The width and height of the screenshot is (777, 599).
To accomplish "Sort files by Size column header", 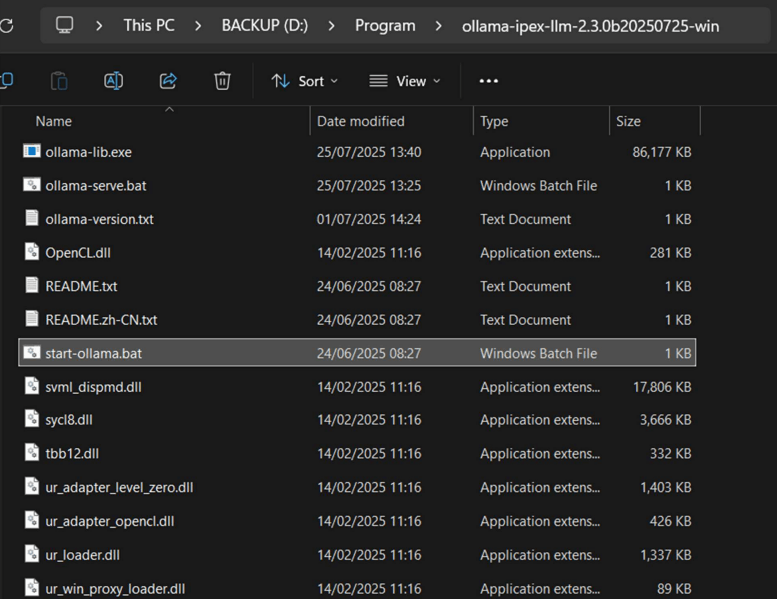I will (628, 121).
